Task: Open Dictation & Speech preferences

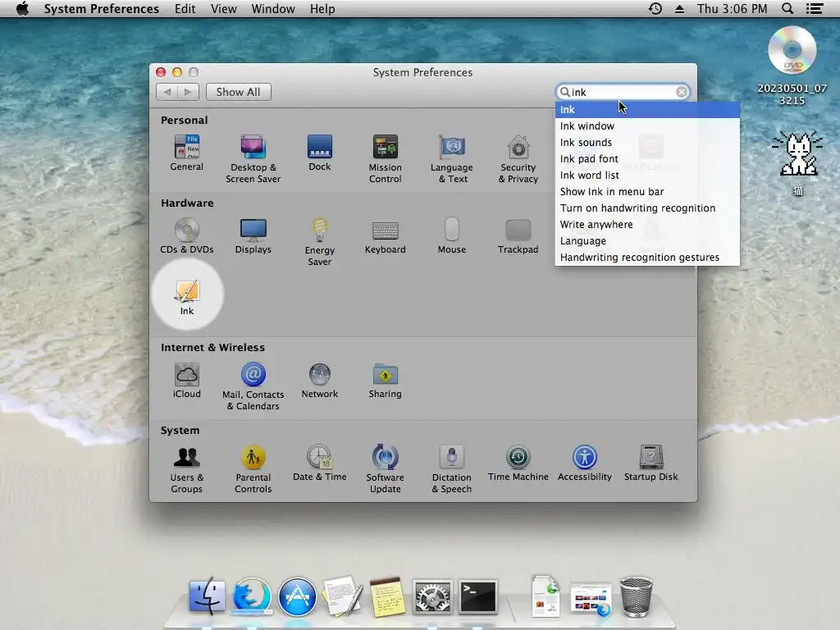Action: point(452,468)
